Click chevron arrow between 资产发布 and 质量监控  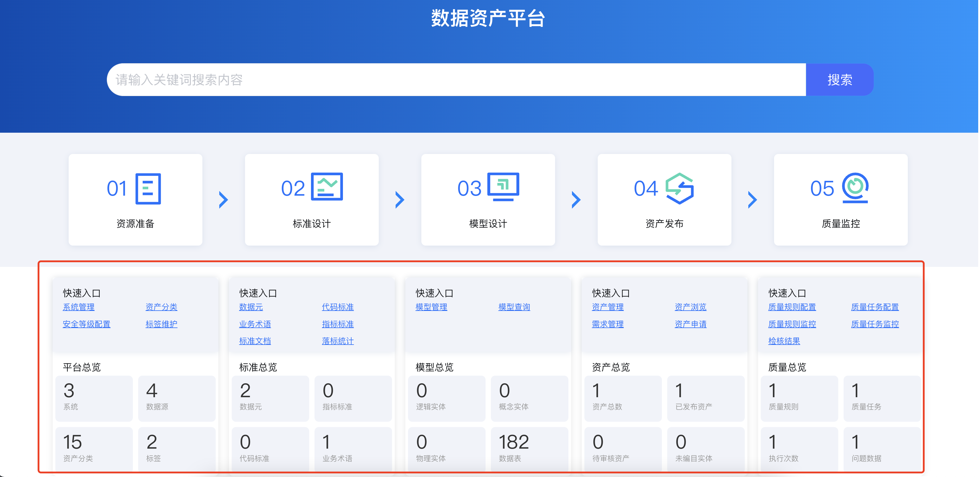[752, 199]
